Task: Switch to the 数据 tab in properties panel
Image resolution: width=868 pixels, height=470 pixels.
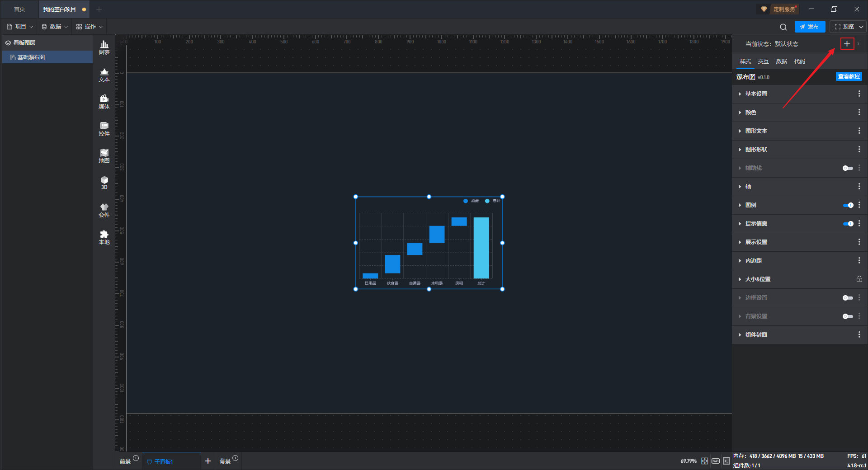Action: [x=781, y=61]
